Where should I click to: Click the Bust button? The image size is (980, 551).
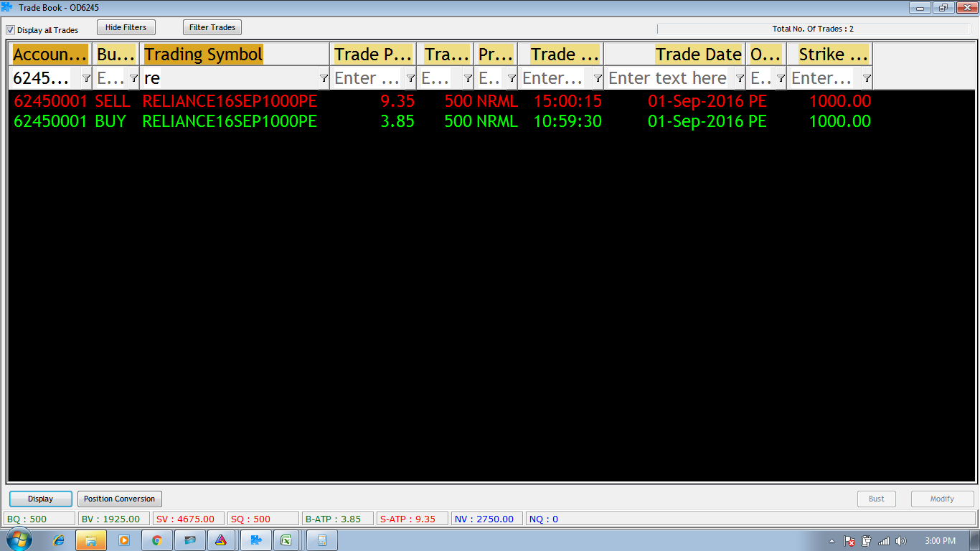click(x=877, y=499)
